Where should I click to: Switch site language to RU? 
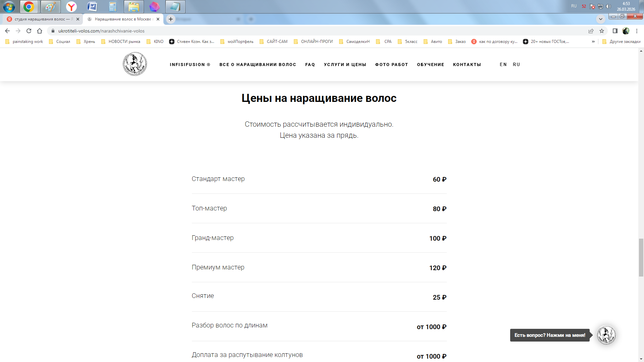516,64
